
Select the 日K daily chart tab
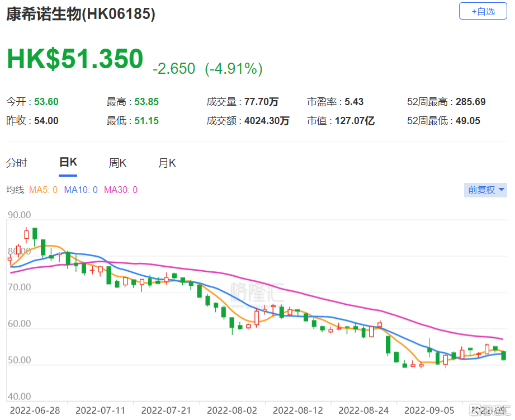pos(68,162)
